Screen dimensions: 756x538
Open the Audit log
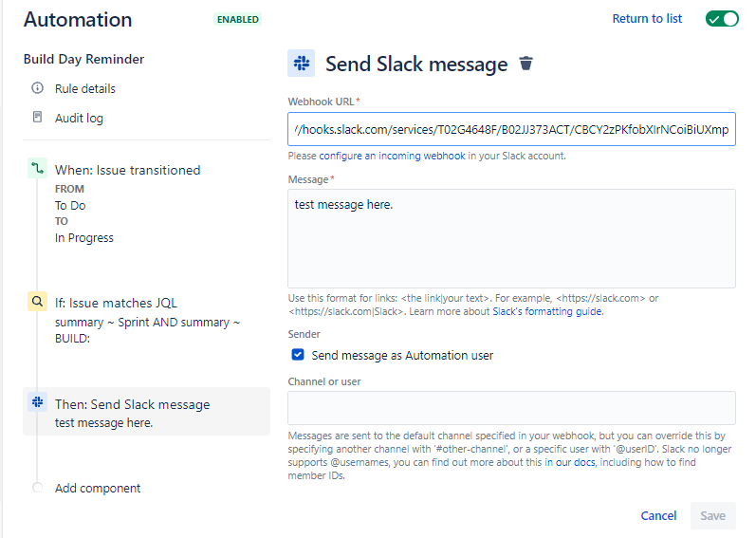coord(79,118)
